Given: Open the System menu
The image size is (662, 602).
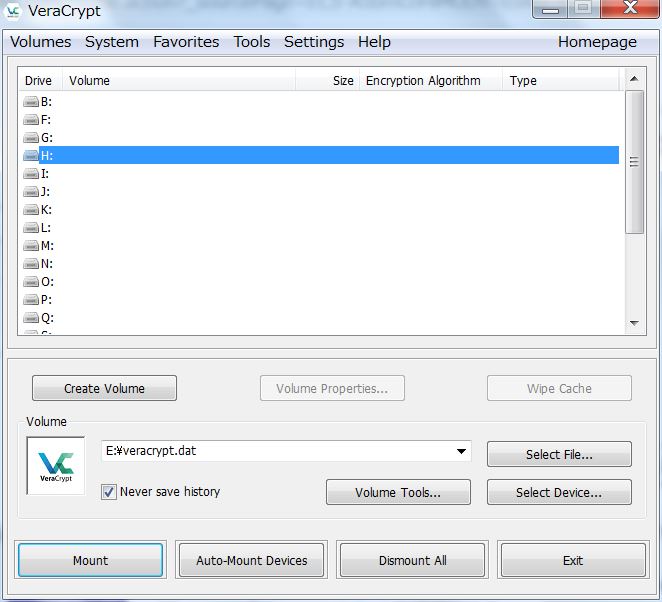Looking at the screenshot, I should (x=112, y=42).
